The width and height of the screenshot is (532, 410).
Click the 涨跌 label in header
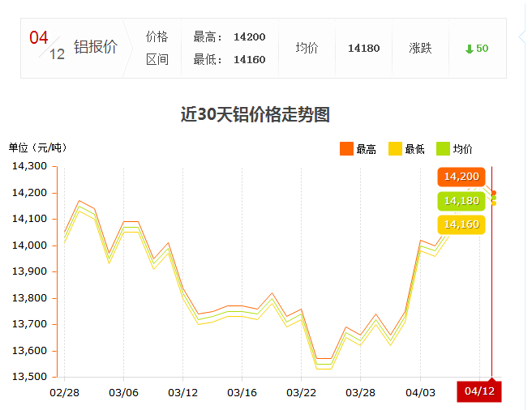(x=420, y=49)
